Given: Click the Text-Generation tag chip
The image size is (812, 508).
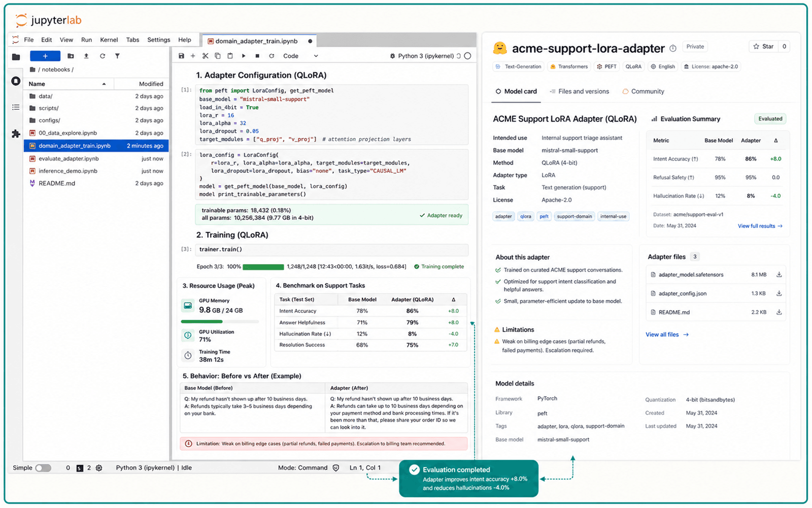Looking at the screenshot, I should point(519,67).
